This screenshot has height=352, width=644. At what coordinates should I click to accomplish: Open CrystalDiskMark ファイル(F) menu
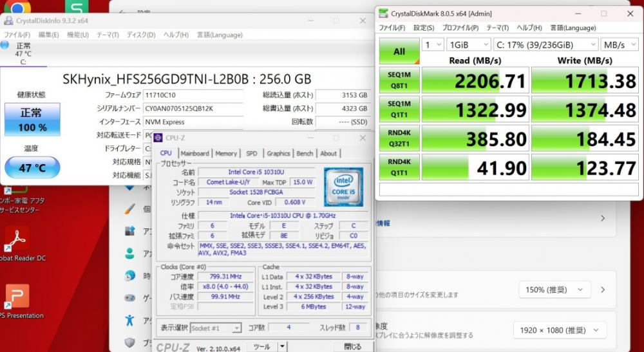click(x=392, y=28)
